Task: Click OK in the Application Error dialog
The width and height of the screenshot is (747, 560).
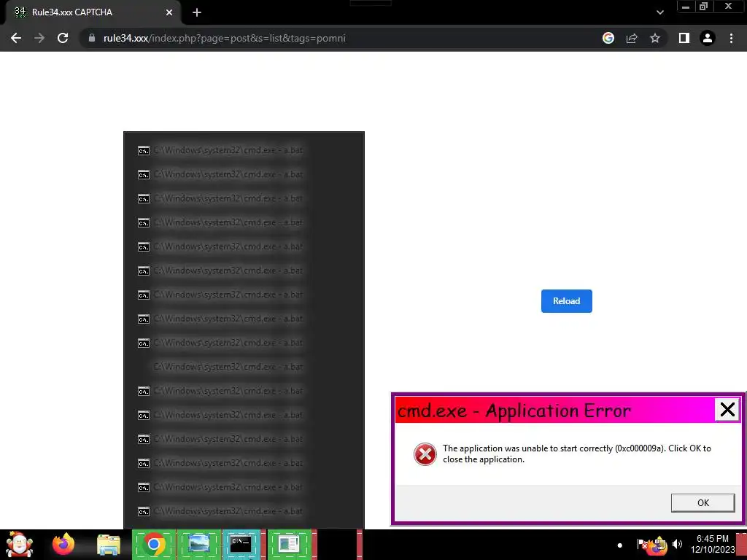Action: (x=703, y=503)
